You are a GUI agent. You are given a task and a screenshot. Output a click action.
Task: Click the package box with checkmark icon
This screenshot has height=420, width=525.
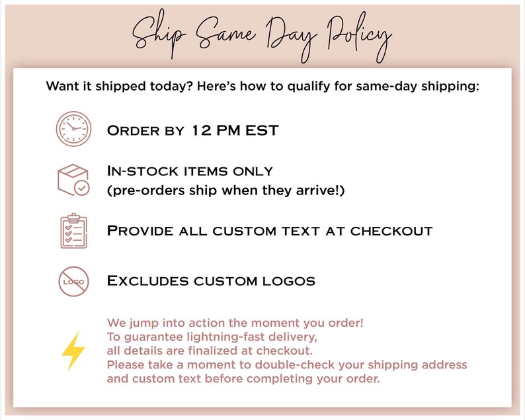pos(73,180)
